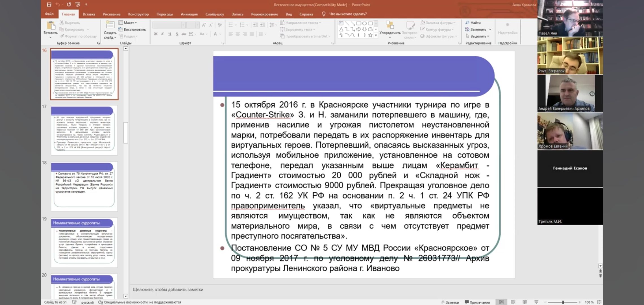
Task: Switch to the Design (Конструктор) tab
Action: click(x=138, y=14)
